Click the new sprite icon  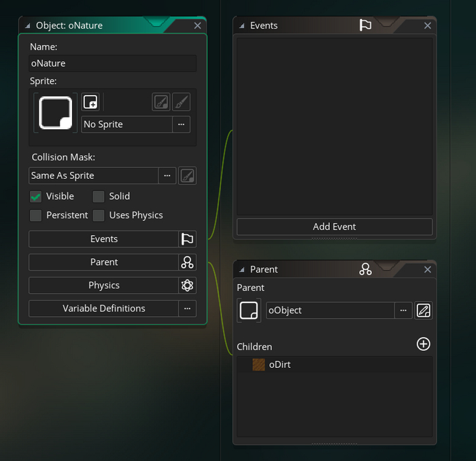(x=90, y=102)
